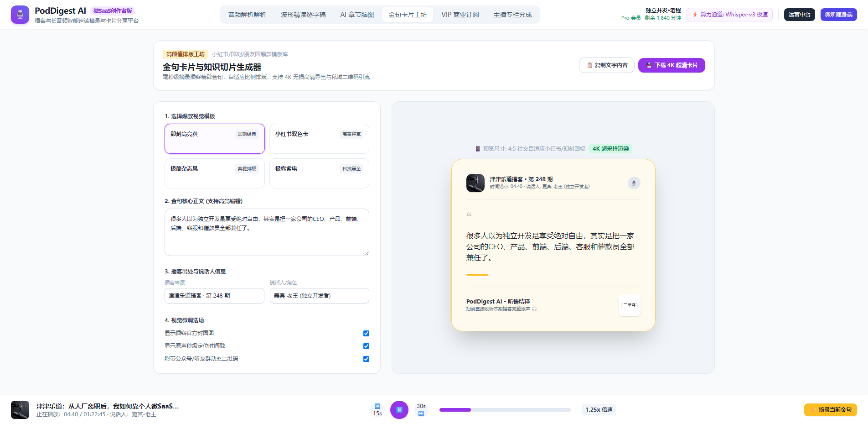Select the 金句卡片工坊 tab
This screenshot has height=424, width=868.
(x=408, y=15)
